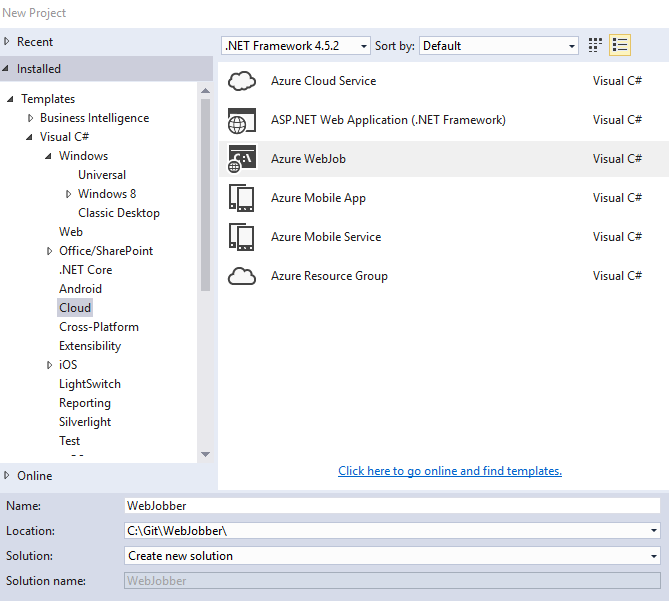Click the ASP.NET Web Application globe icon
The height and width of the screenshot is (601, 669).
242,120
